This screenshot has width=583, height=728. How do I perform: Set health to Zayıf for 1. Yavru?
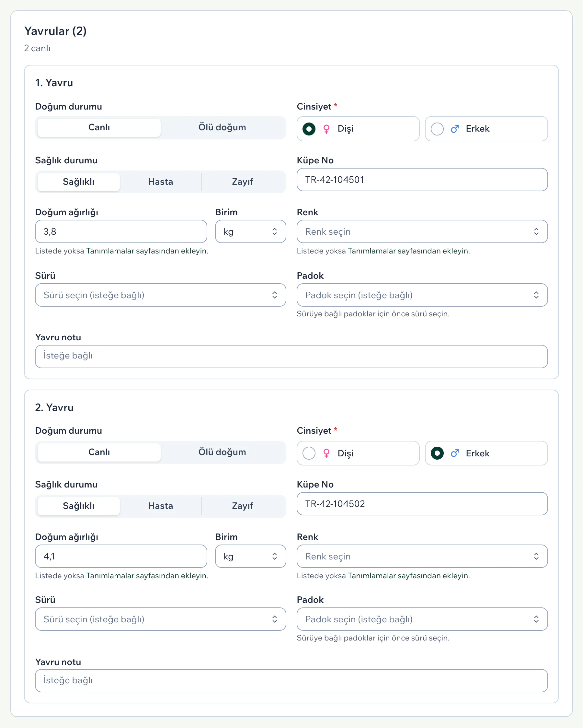click(x=243, y=182)
